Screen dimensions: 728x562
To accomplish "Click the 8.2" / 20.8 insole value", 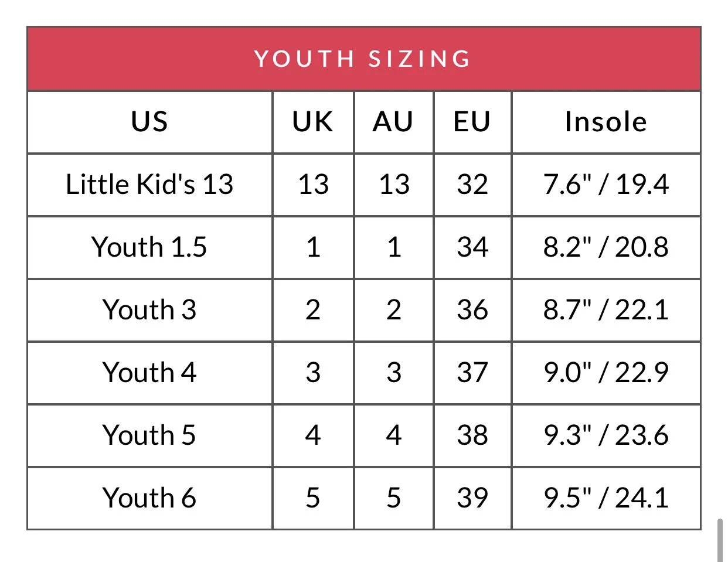I will (x=606, y=247).
